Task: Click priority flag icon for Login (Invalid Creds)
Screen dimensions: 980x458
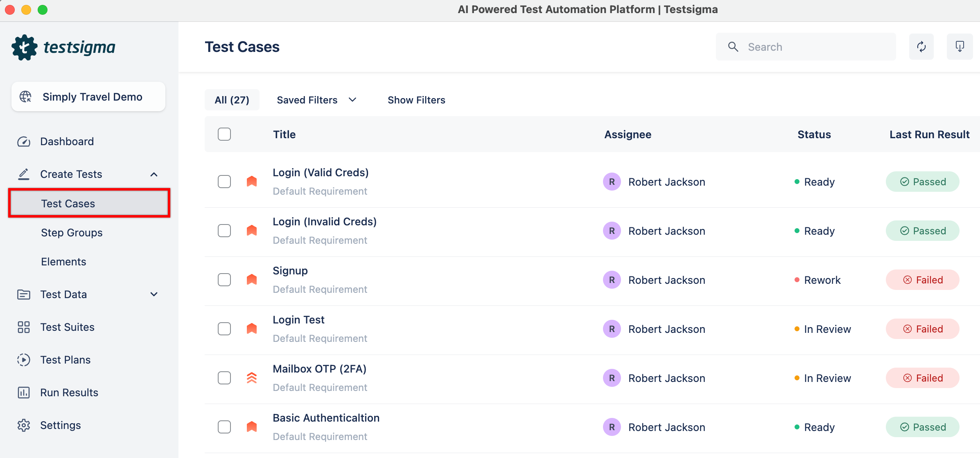Action: coord(252,230)
